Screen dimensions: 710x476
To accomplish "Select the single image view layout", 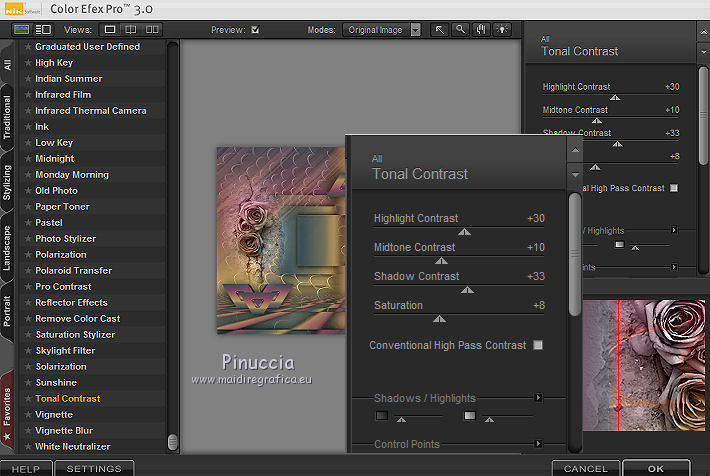I will (110, 30).
